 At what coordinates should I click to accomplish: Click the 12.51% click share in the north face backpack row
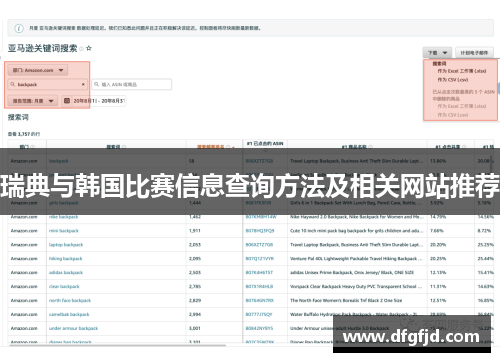pyautogui.click(x=438, y=300)
